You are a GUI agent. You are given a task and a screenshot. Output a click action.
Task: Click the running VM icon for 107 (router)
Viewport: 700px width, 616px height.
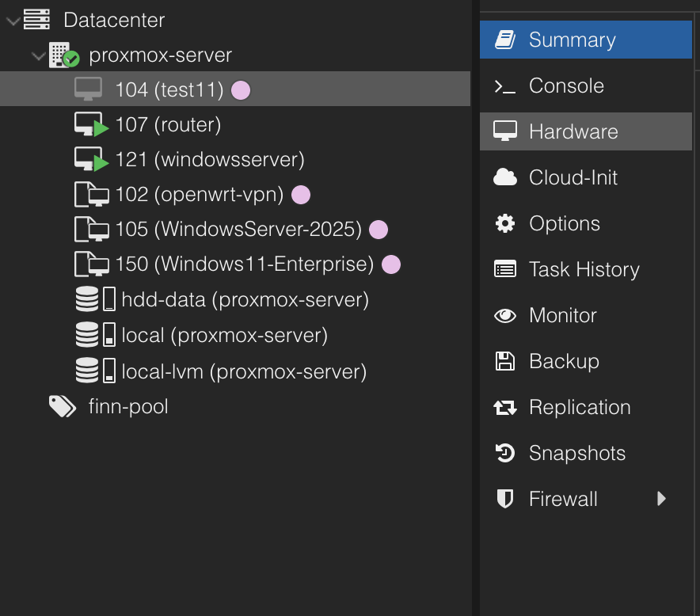pos(90,125)
